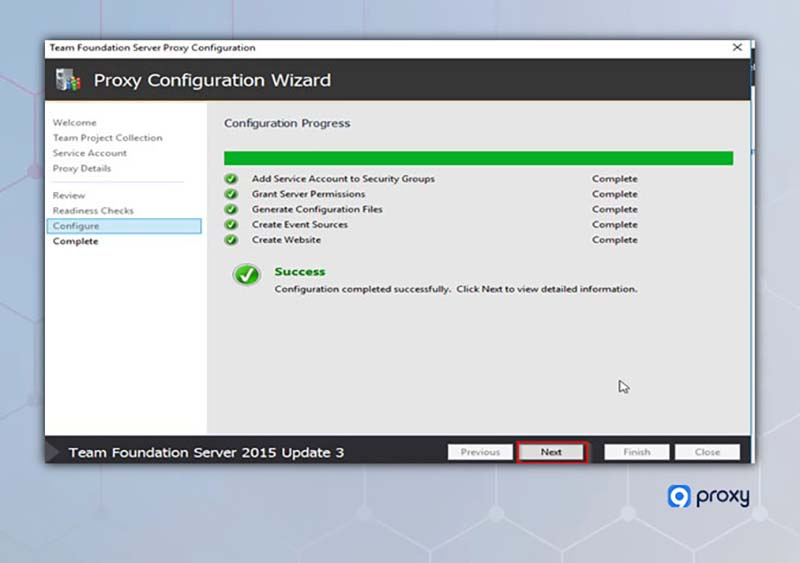Click the Previous button

tap(480, 452)
